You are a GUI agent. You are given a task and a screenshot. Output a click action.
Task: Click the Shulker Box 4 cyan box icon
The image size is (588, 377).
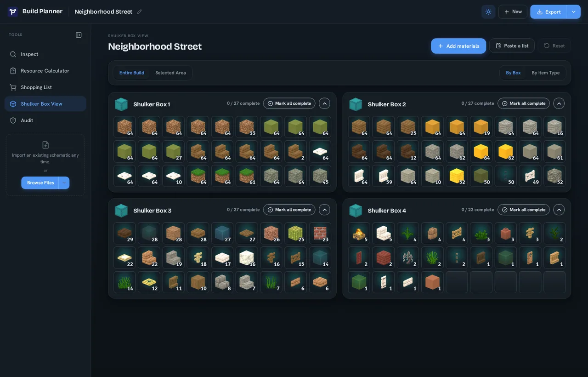pyautogui.click(x=356, y=211)
